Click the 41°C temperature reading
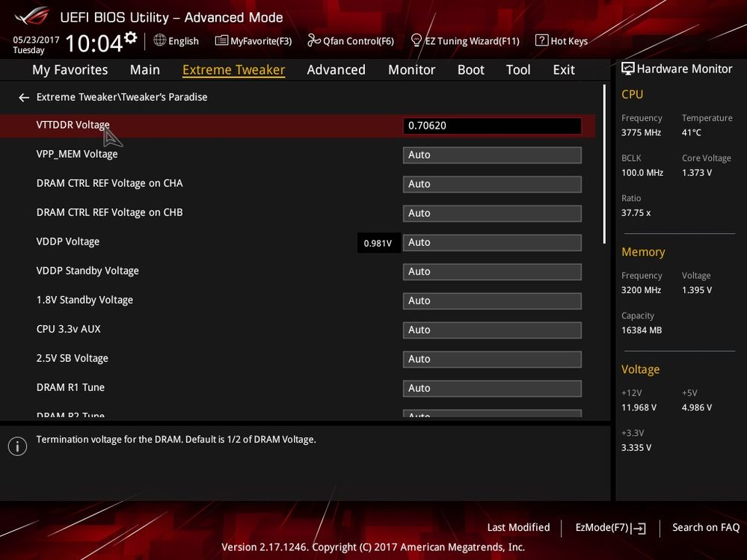 (691, 132)
